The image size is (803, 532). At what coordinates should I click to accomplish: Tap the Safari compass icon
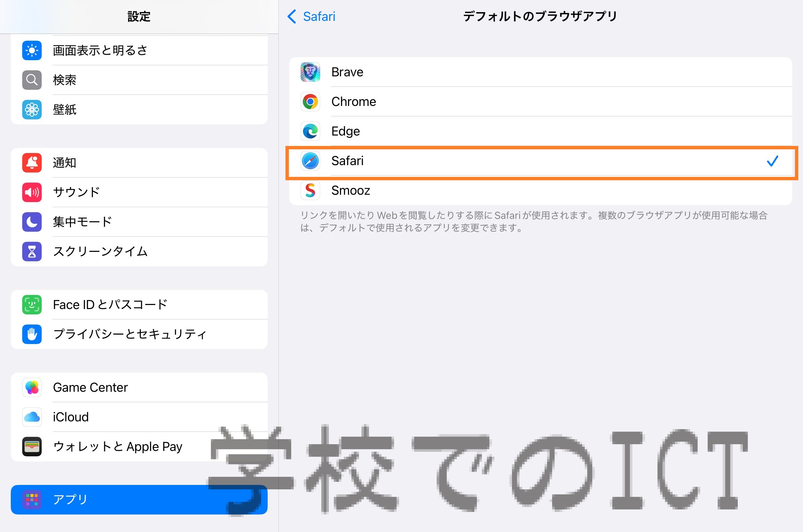coord(310,161)
